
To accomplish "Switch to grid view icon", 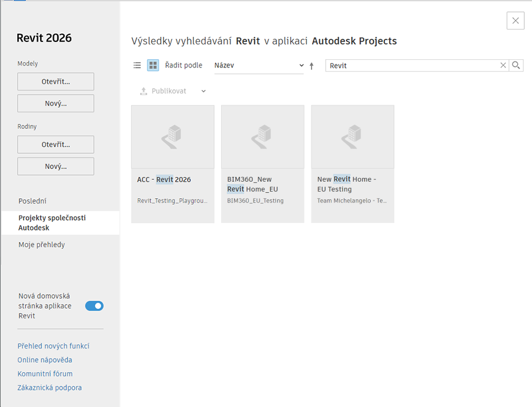I will pyautogui.click(x=153, y=65).
